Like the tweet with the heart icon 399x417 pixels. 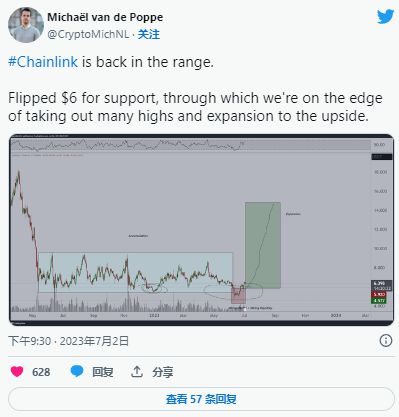17,371
